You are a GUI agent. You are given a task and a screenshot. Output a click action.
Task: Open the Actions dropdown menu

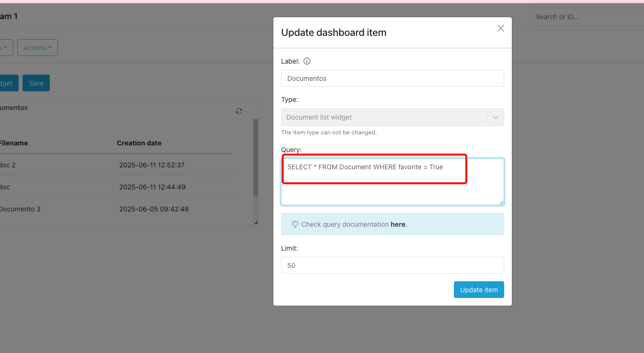[x=37, y=48]
